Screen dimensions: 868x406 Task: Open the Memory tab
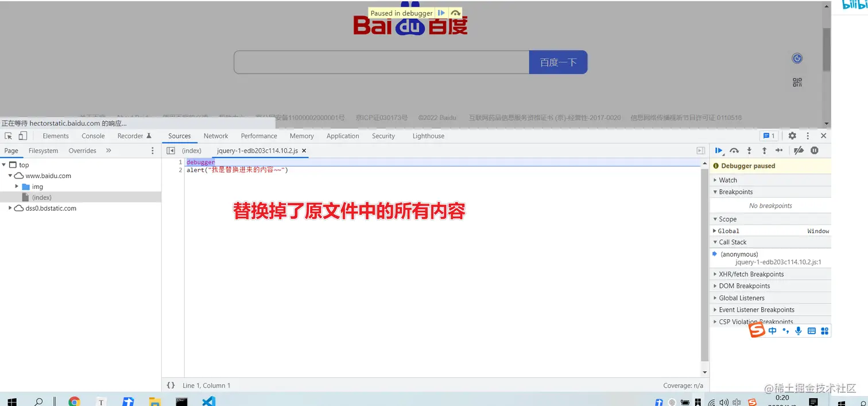click(301, 136)
